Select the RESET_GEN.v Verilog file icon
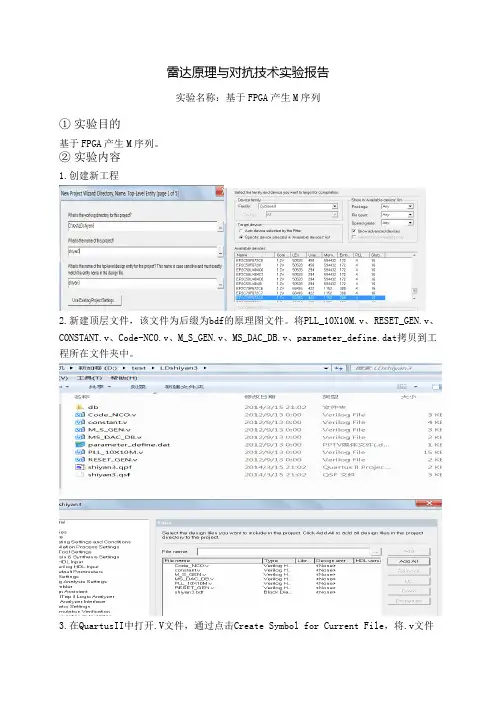 [80, 459]
